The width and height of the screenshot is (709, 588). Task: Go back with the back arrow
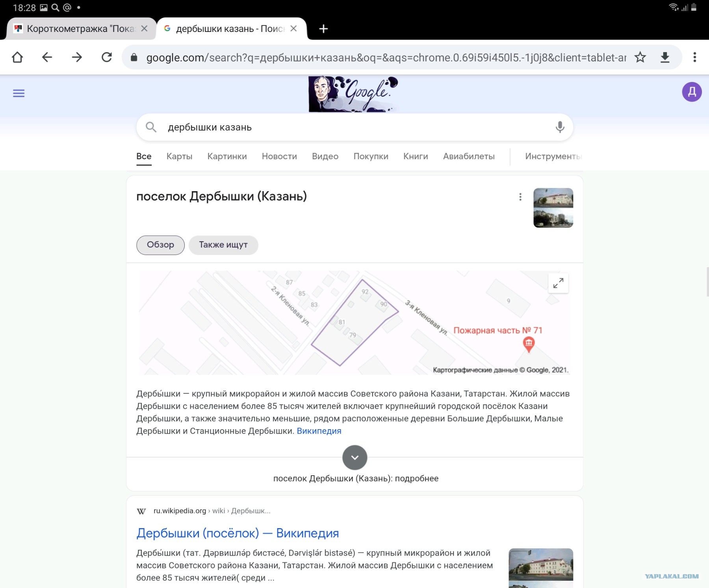point(47,58)
